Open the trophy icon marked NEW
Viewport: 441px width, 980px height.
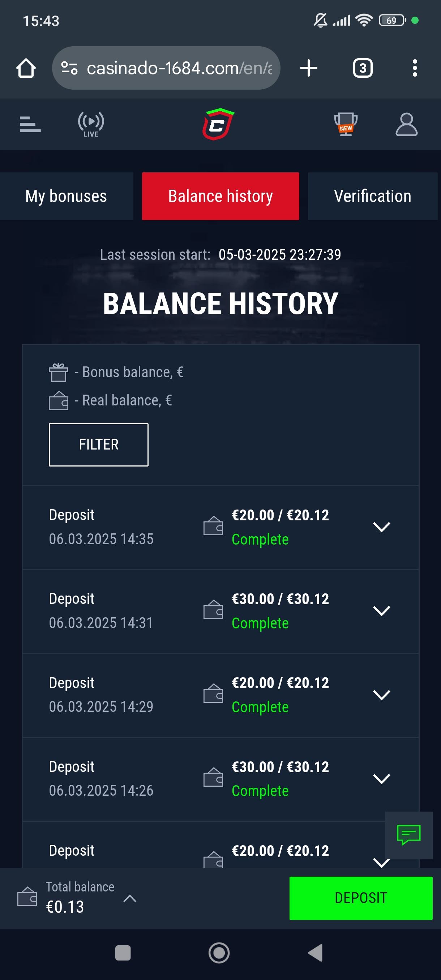pyautogui.click(x=346, y=124)
